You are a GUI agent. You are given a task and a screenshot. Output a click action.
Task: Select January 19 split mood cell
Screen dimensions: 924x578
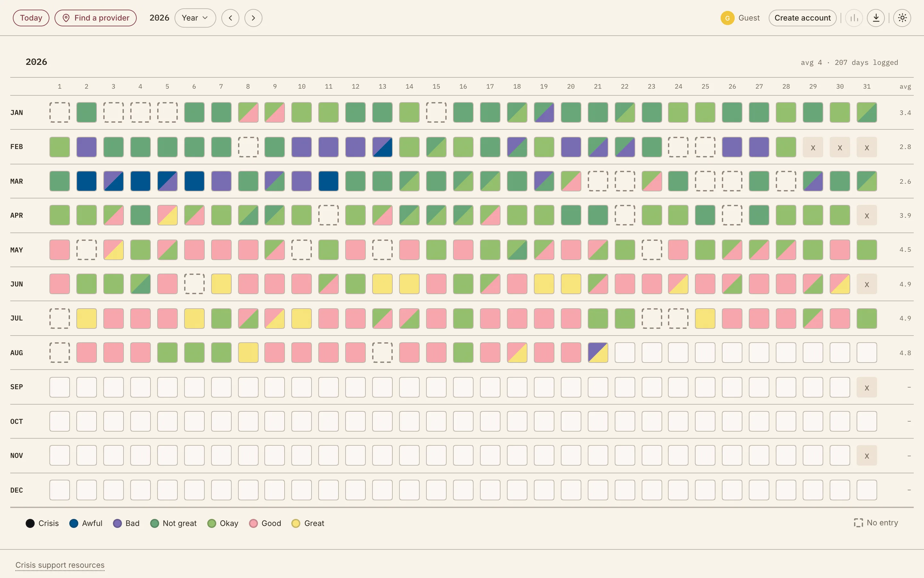click(544, 112)
